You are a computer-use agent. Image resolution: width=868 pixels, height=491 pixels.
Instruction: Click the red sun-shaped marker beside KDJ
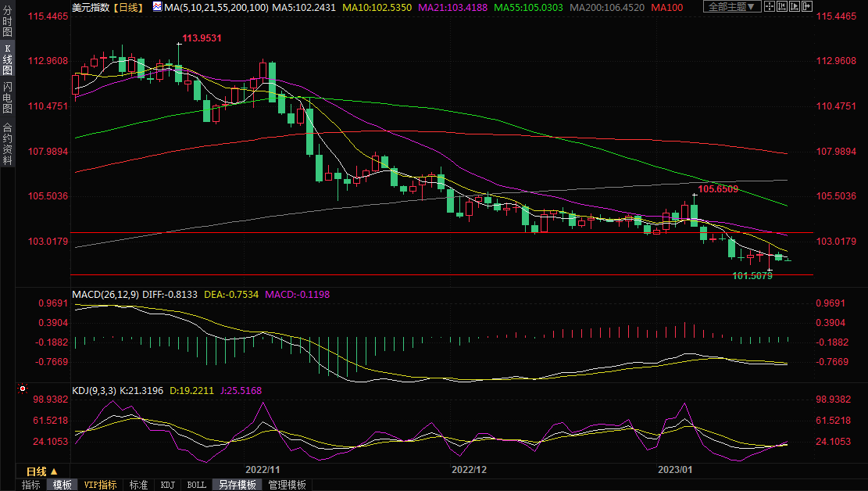point(23,389)
